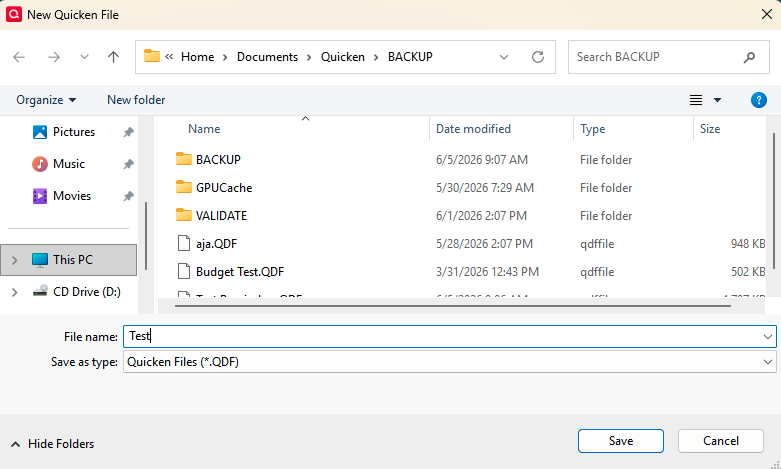Screen dimensions: 781x469
Task: Expand the address bar history dropdown
Action: (504, 57)
